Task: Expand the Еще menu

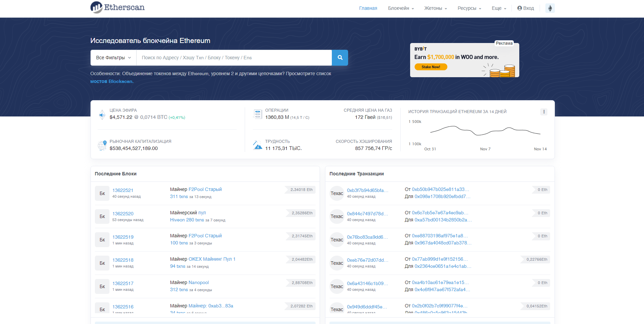Action: [499, 8]
